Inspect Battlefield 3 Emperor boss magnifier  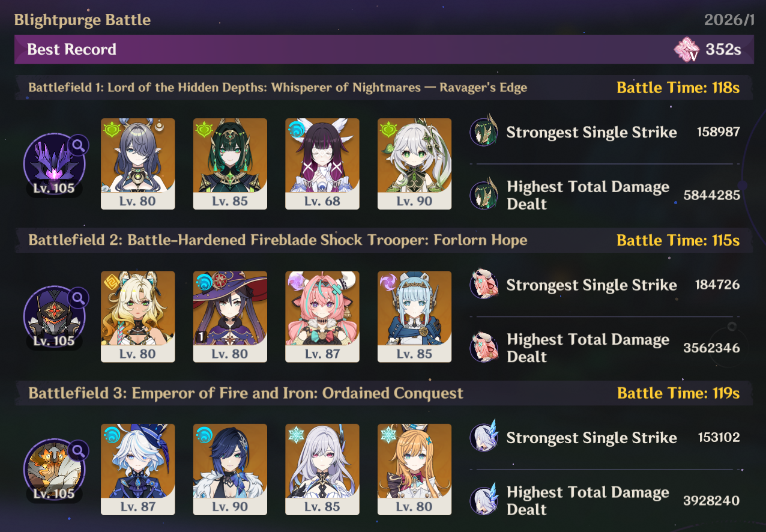79,450
